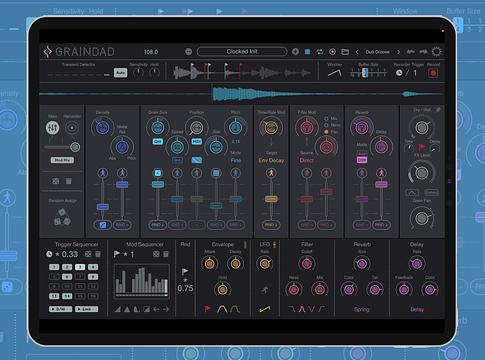485x360 pixels.
Task: Shift Mod Sequencer right with arrow
Action: tap(166, 309)
